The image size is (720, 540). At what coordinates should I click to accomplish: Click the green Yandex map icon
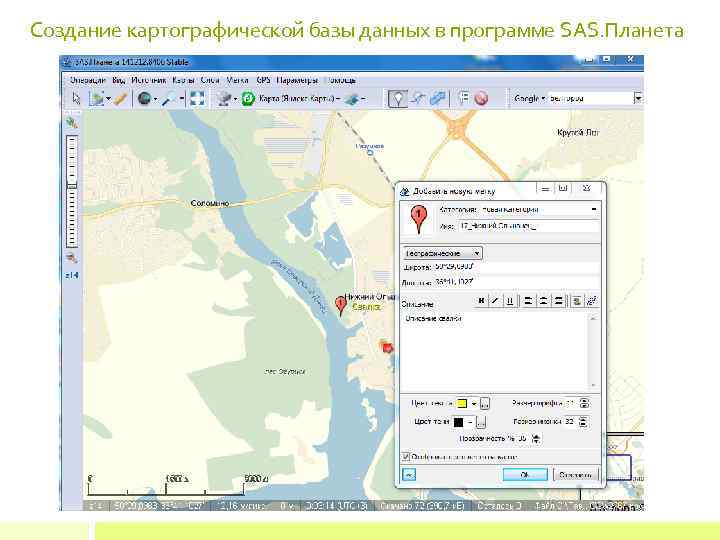point(248,98)
